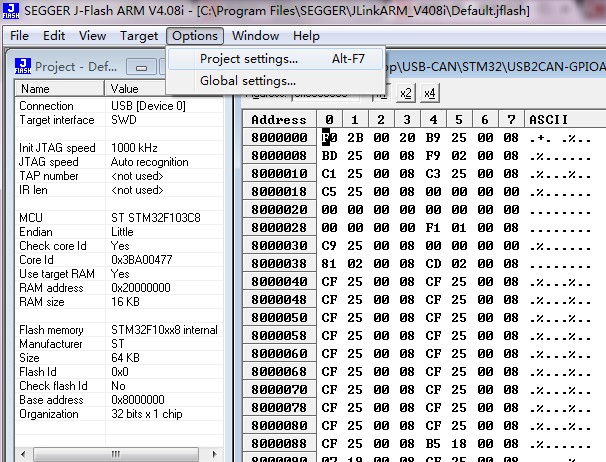
Task: Select the Manufacturer row
Action: click(x=119, y=344)
